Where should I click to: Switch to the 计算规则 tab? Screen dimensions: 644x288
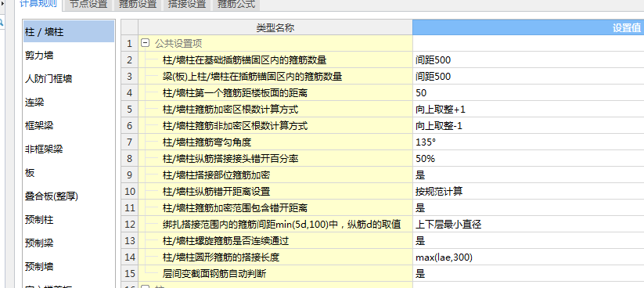38,5
